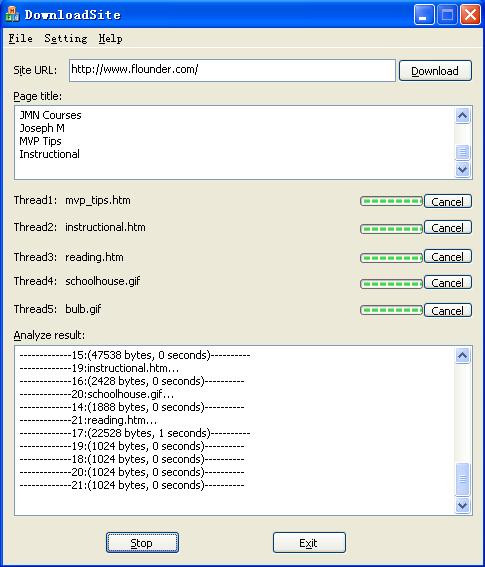Screen dimensions: 485x567
Task: Click Analyze result scroll down arrow
Action: pos(463,505)
